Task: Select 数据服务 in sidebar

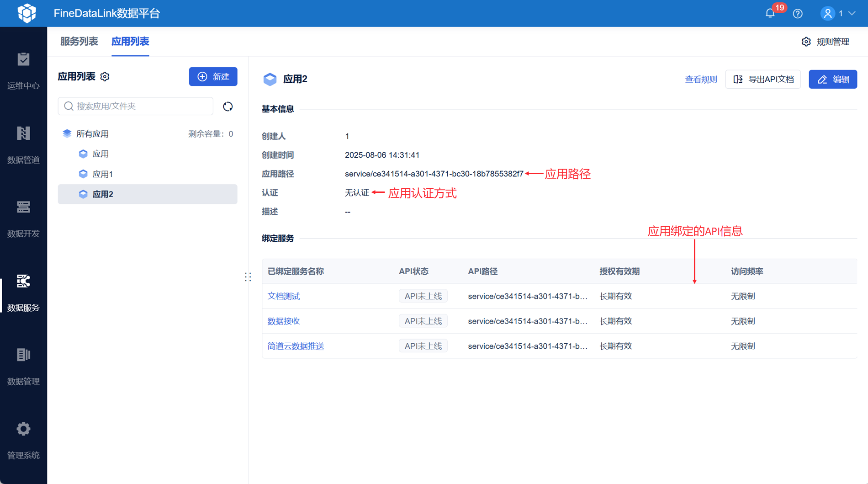Action: click(23, 293)
